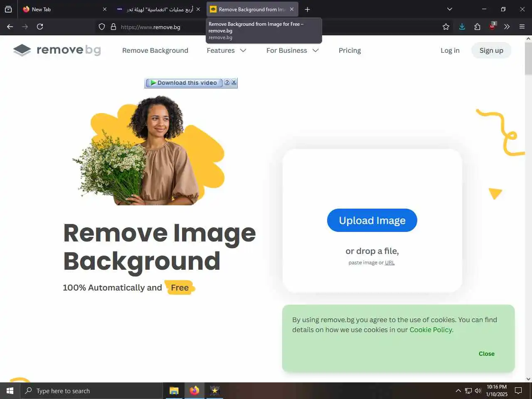Open the tracking protection shield icon
This screenshot has height=399, width=532.
pos(102,27)
